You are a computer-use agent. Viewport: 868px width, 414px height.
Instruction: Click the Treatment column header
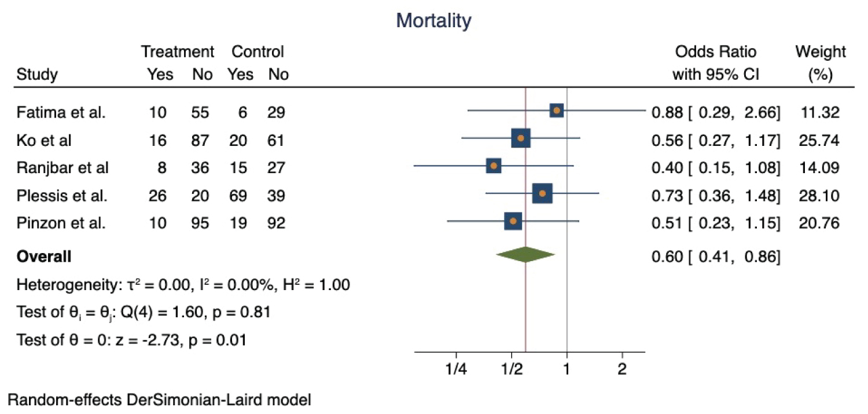coord(178,52)
